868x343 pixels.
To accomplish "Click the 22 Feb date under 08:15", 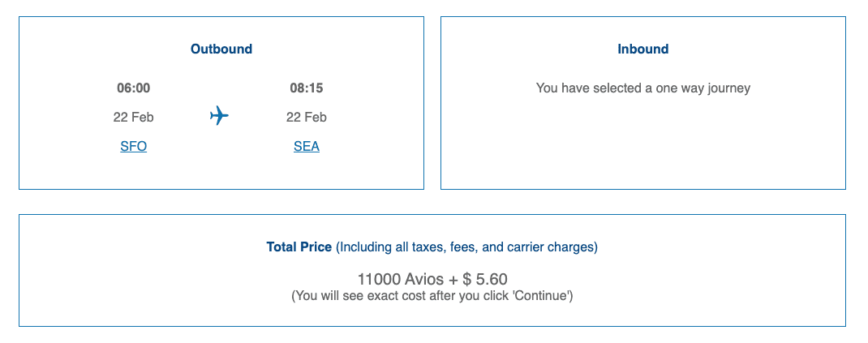I will 307,118.
